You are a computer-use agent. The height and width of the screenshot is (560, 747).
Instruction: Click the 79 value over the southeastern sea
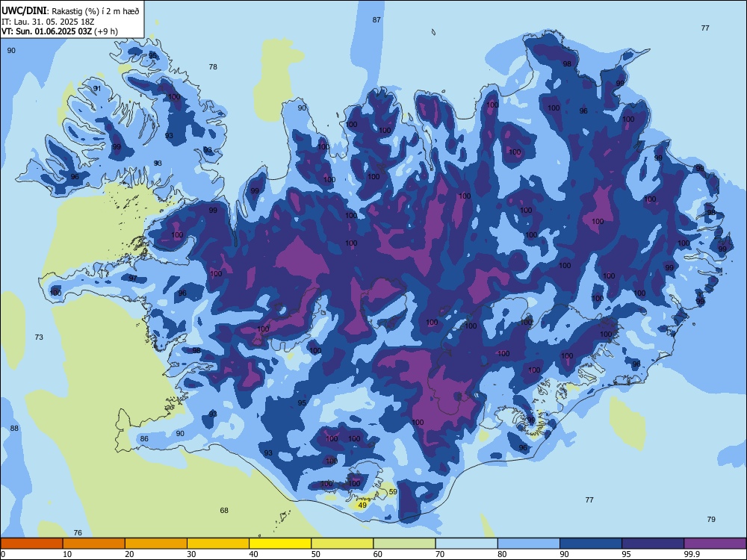point(711,519)
